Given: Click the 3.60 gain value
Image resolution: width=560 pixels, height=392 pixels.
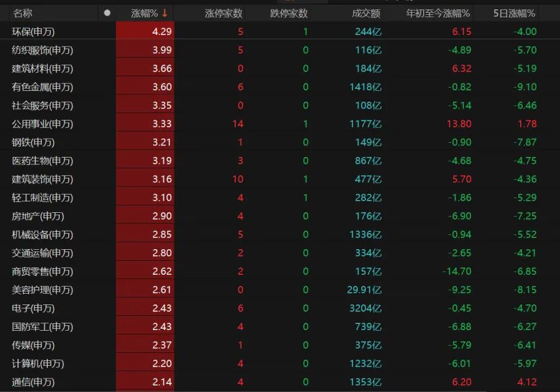Looking at the screenshot, I should click(162, 87).
